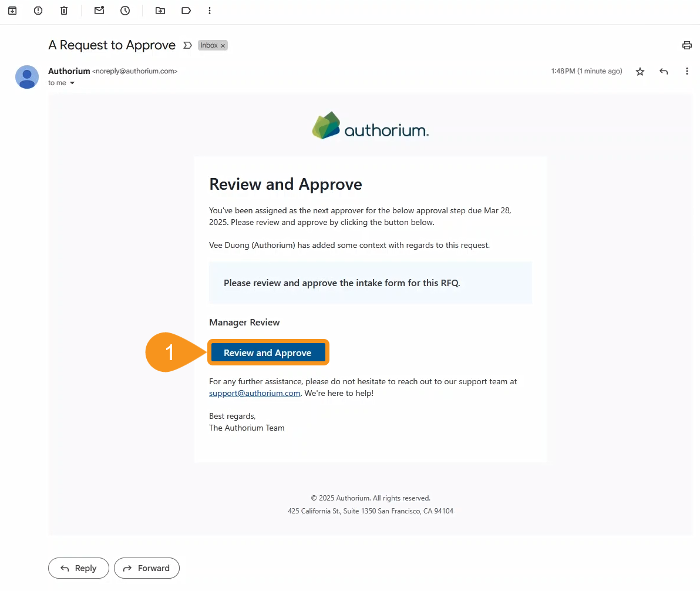Screen dimensions: 700x591
Task: Report the email as spam
Action: click(38, 11)
